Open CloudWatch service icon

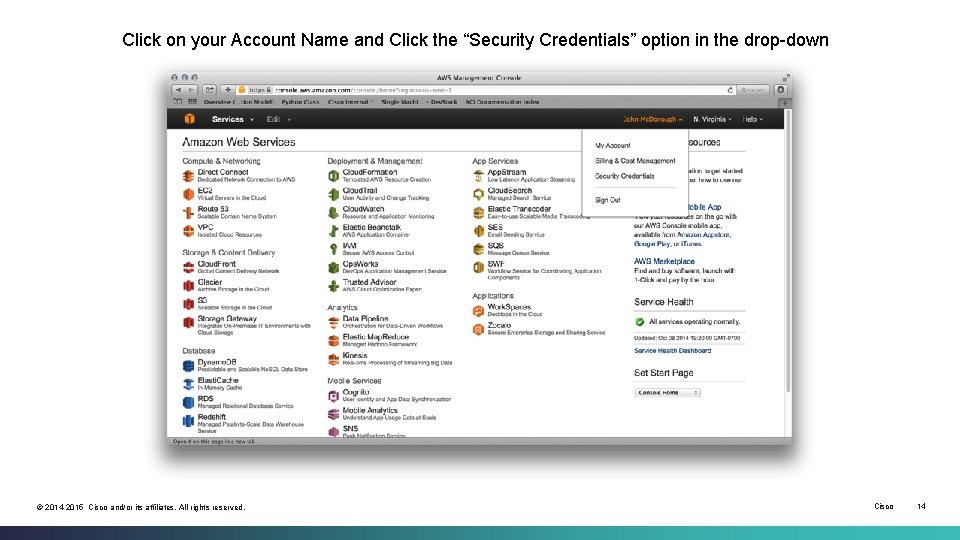coord(334,212)
